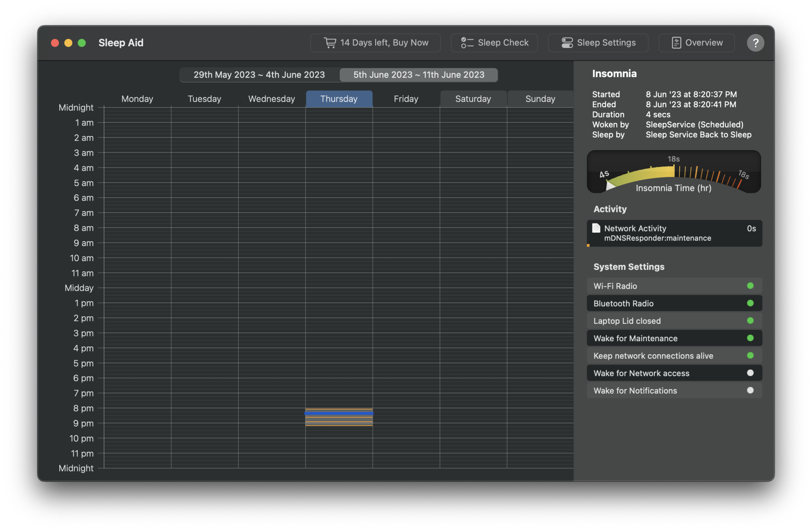Click the Network Activity document icon
The height and width of the screenshot is (531, 812).
pos(596,228)
